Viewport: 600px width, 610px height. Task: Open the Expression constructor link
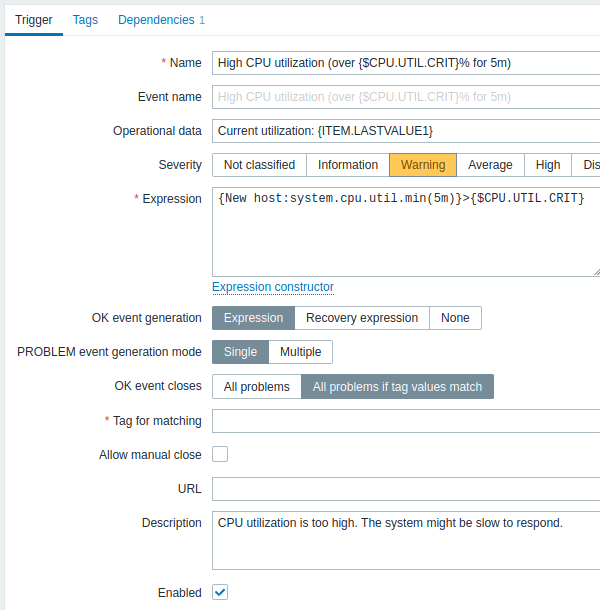point(273,287)
